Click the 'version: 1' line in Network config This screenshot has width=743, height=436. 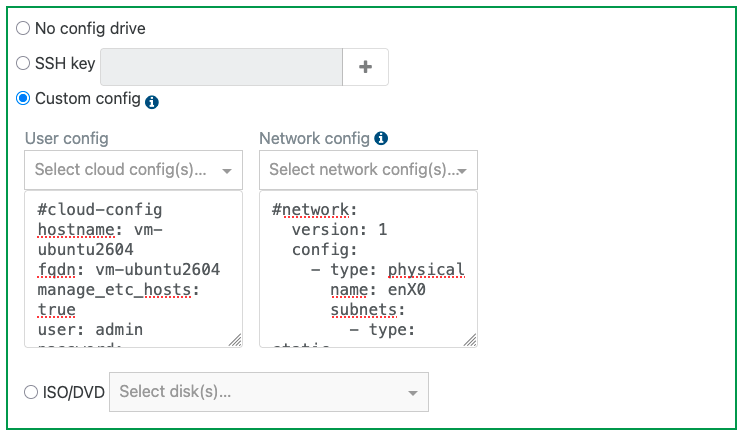pyautogui.click(x=339, y=230)
